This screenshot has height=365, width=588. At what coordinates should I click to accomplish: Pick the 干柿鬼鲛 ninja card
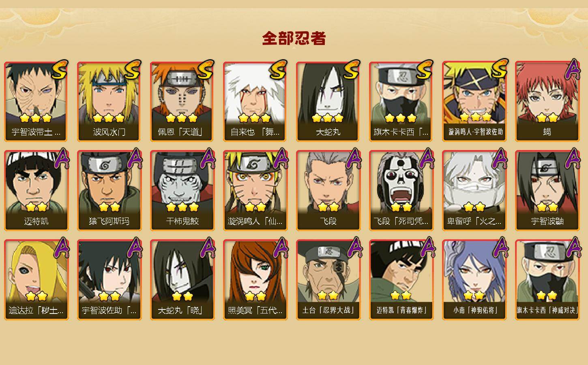(x=182, y=191)
